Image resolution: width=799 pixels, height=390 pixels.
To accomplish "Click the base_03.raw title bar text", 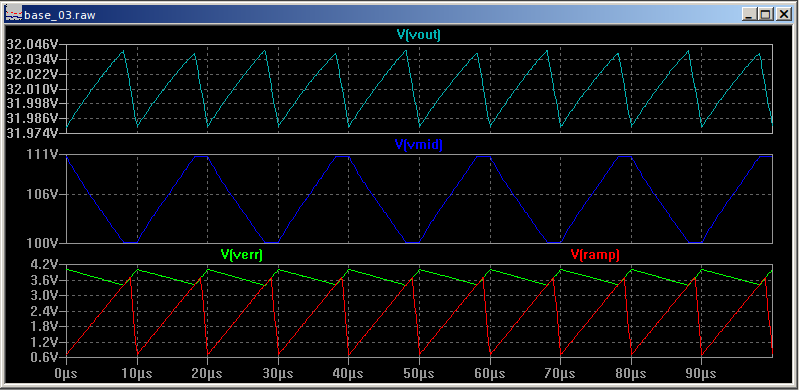I will 60,15.
